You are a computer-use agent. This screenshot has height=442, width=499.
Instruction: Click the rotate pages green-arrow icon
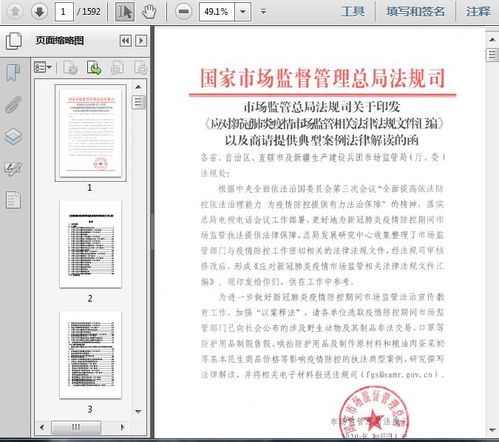coord(94,68)
